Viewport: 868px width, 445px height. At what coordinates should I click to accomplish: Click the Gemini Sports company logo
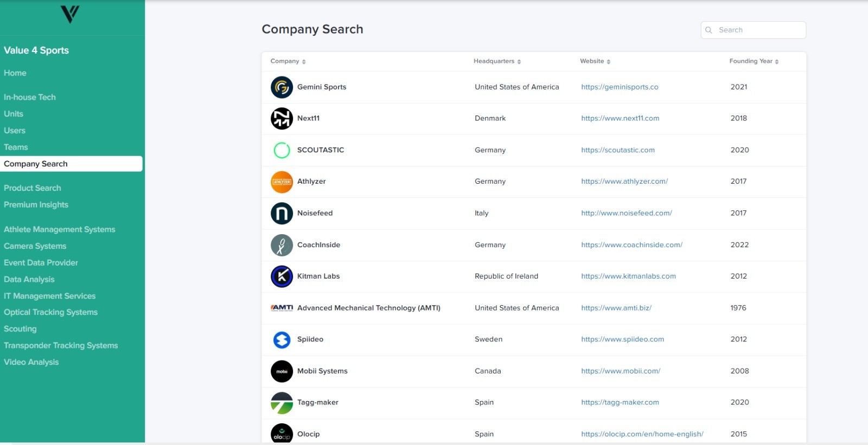point(282,87)
